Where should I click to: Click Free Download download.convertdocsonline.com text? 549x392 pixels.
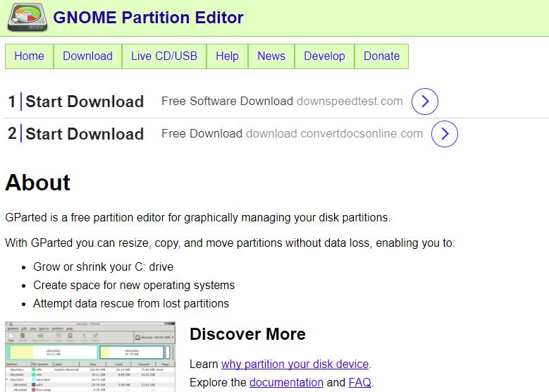(x=292, y=133)
